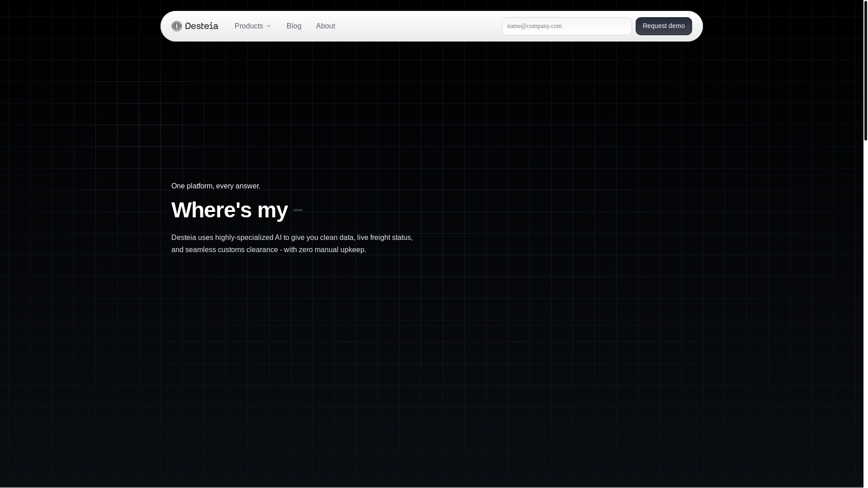
Task: Click the 'Where's my' headline
Action: coord(230,210)
